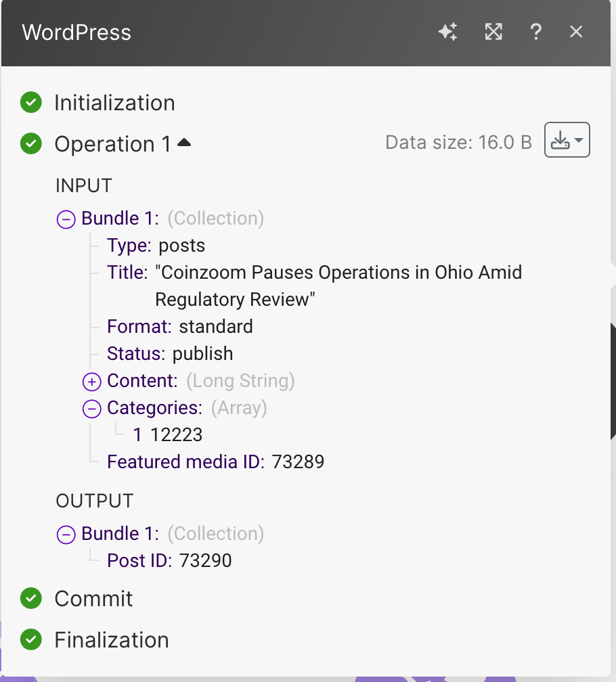Click the green check beside Finalization
Viewport: 616px width, 682px height.
[x=31, y=639]
